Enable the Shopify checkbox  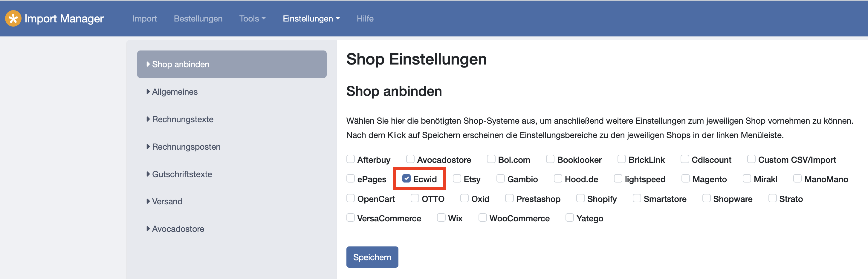[x=580, y=198]
